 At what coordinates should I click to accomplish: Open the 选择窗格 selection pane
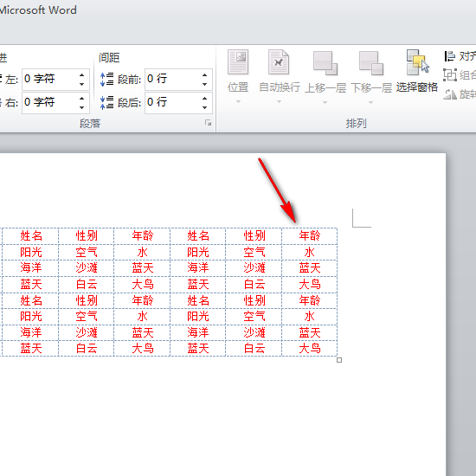pyautogui.click(x=417, y=71)
